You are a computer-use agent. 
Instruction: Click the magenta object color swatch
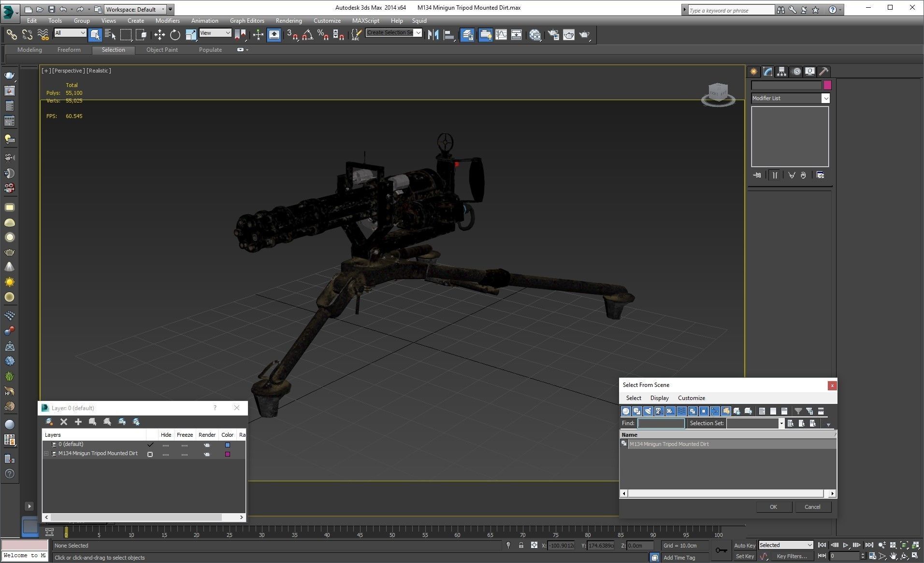click(827, 85)
